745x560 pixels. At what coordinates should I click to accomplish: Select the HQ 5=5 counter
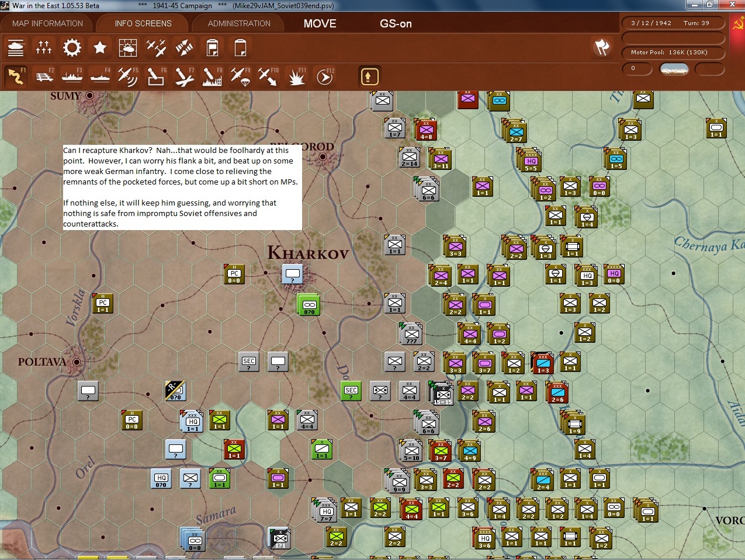point(530,159)
